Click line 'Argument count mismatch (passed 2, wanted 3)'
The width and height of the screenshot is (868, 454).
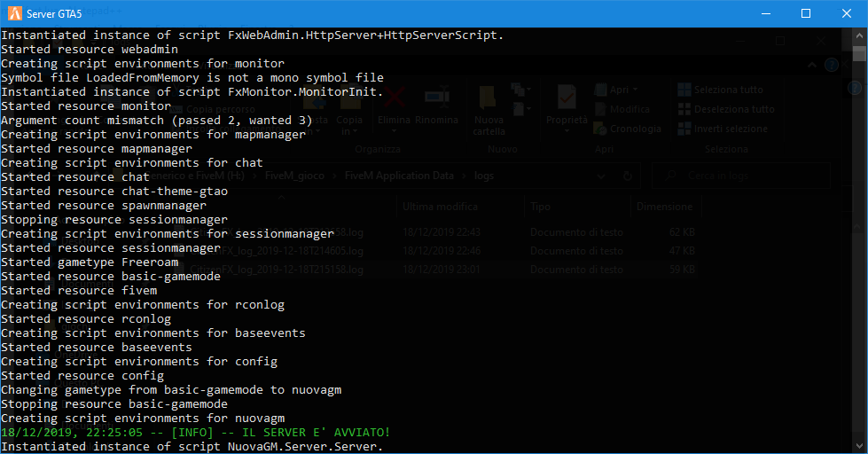(x=157, y=120)
